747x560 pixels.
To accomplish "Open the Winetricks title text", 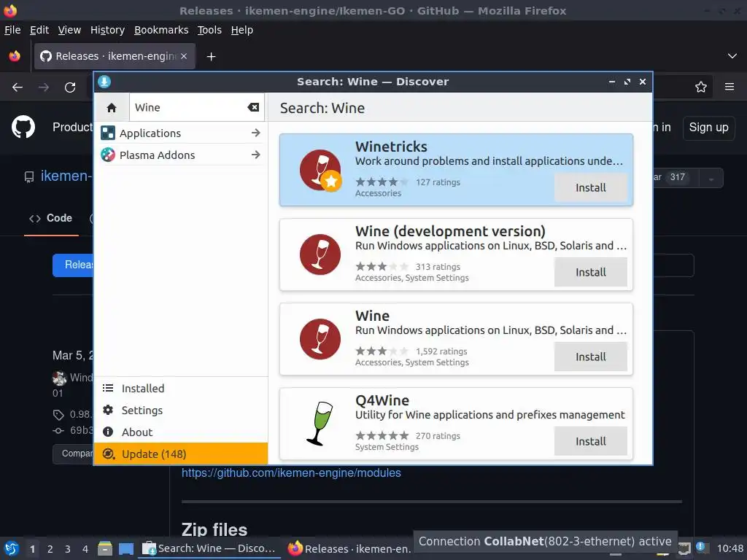I will pos(391,147).
